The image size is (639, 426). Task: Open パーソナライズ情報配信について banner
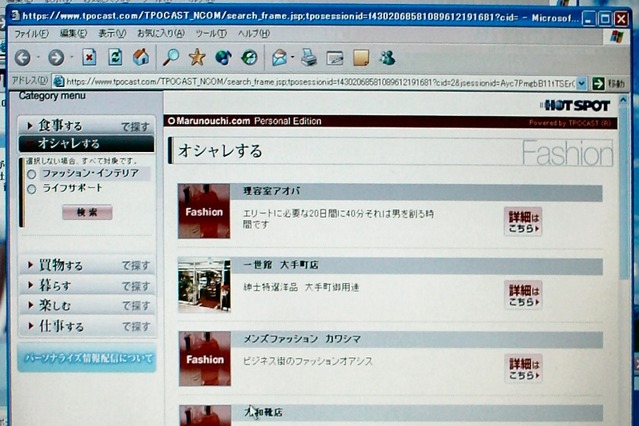(87, 358)
